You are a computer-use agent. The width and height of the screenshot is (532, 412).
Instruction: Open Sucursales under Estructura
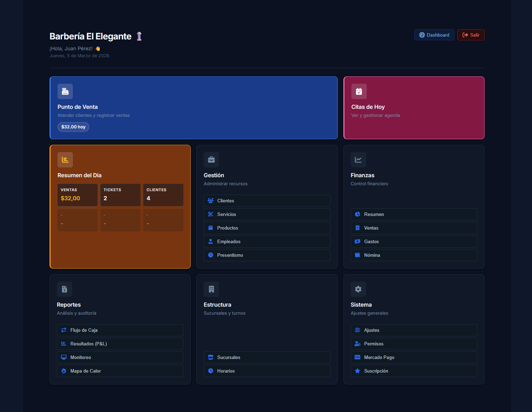(267, 357)
